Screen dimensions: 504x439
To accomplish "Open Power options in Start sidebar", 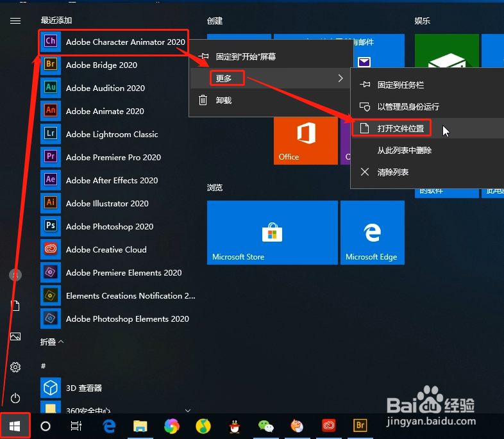I will click(x=15, y=398).
